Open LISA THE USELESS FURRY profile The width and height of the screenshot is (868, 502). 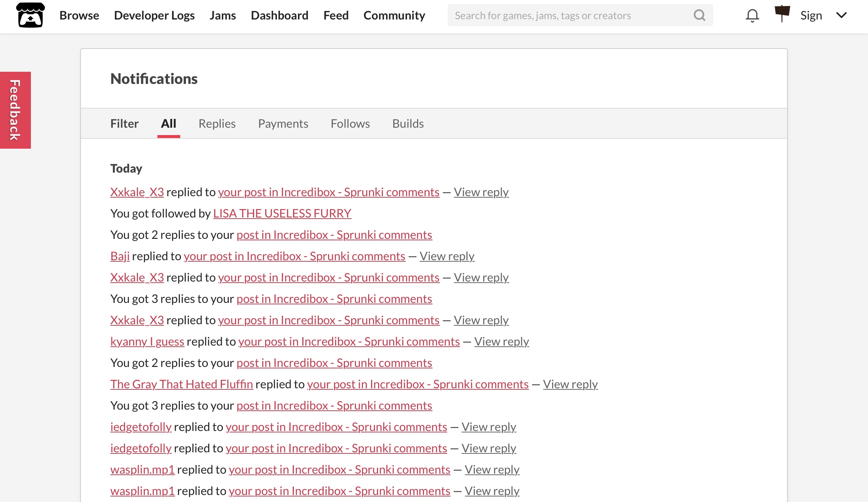[282, 213]
